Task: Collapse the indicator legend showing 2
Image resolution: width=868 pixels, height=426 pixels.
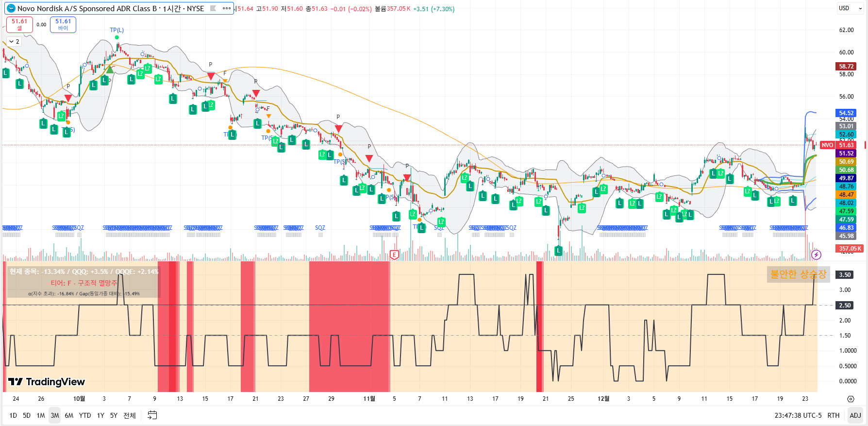Action: click(14, 42)
